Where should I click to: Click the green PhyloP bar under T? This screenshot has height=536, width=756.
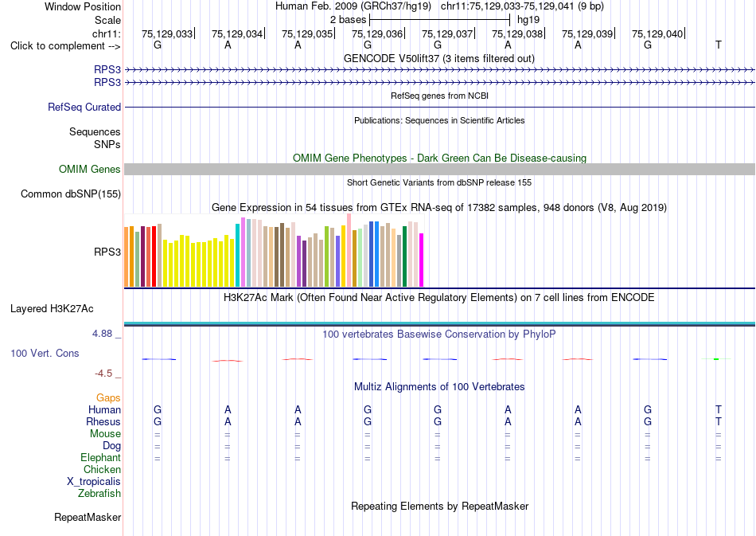(x=716, y=359)
